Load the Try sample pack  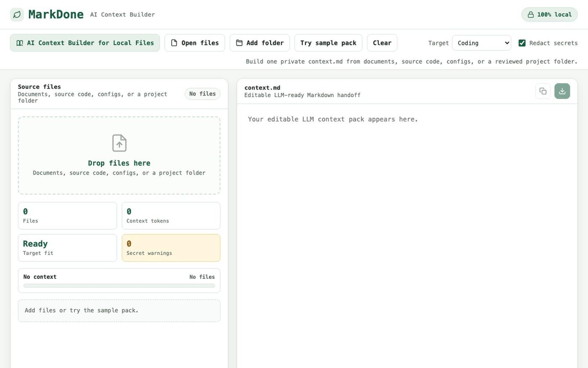coord(328,43)
